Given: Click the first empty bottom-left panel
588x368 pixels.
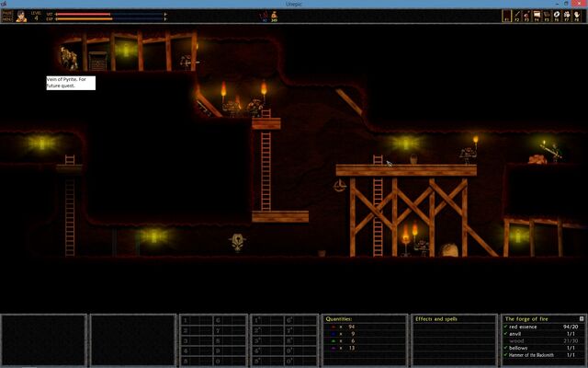Looking at the screenshot, I should tap(44, 339).
